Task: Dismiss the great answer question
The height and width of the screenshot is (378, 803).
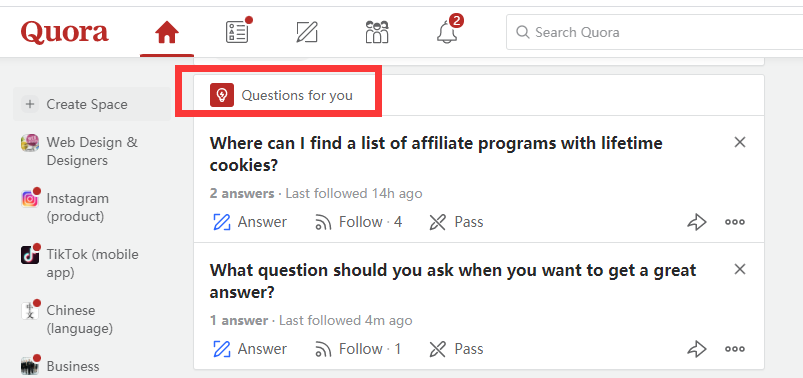Action: pyautogui.click(x=739, y=269)
